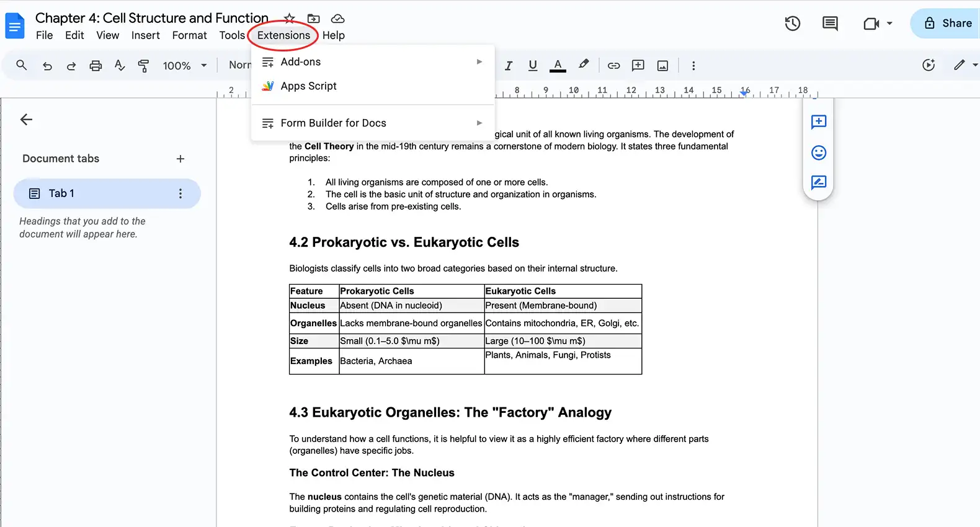Open version history clock icon
980x527 pixels.
793,24
